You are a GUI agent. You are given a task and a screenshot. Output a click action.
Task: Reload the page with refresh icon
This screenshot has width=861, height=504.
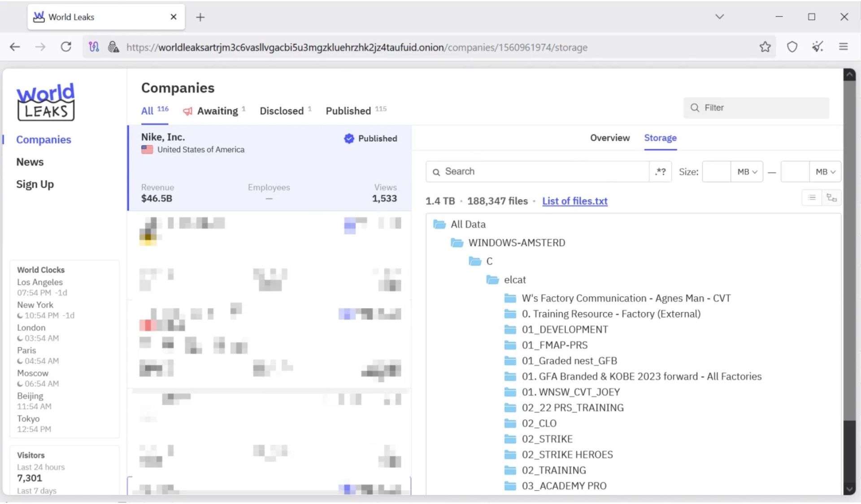[66, 47]
